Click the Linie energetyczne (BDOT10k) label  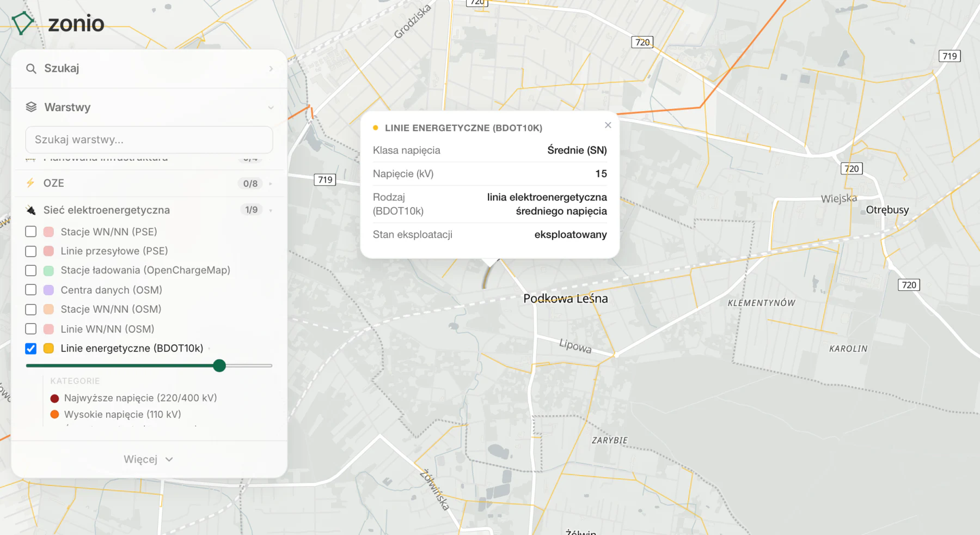132,348
